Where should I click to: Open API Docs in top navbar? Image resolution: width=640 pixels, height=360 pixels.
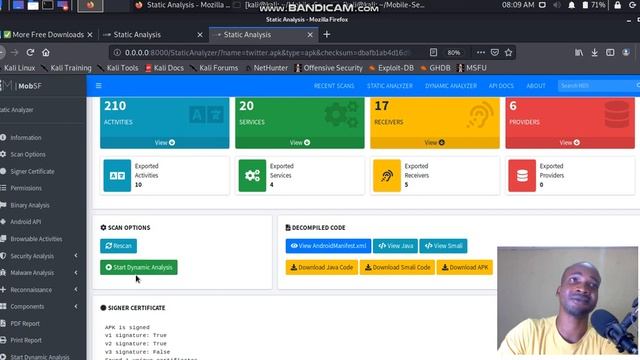pyautogui.click(x=501, y=86)
